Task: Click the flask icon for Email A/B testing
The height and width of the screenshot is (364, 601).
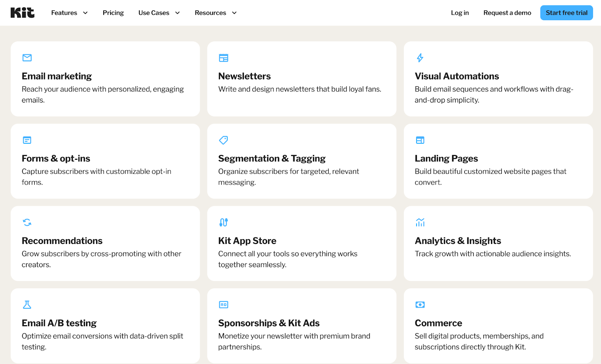Action: [27, 305]
